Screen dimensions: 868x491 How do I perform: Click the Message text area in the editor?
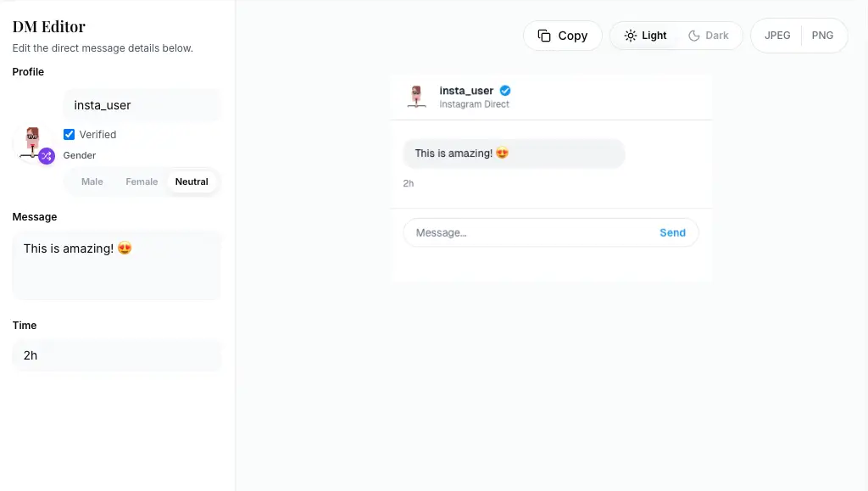point(116,265)
